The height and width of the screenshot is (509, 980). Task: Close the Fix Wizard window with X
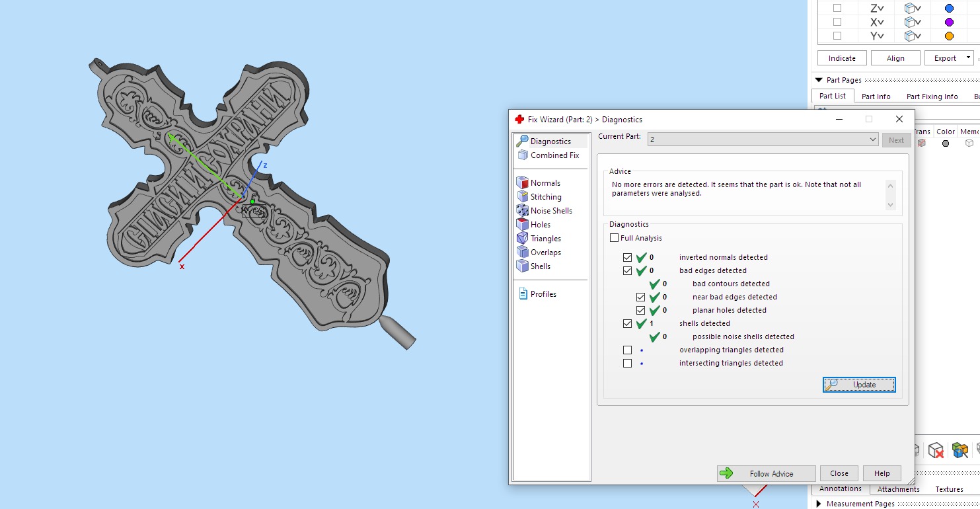[x=899, y=119]
